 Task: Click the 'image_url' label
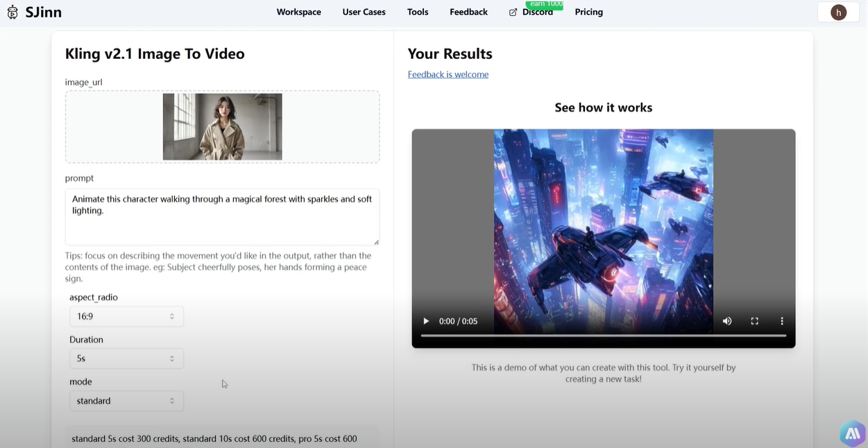pos(83,82)
